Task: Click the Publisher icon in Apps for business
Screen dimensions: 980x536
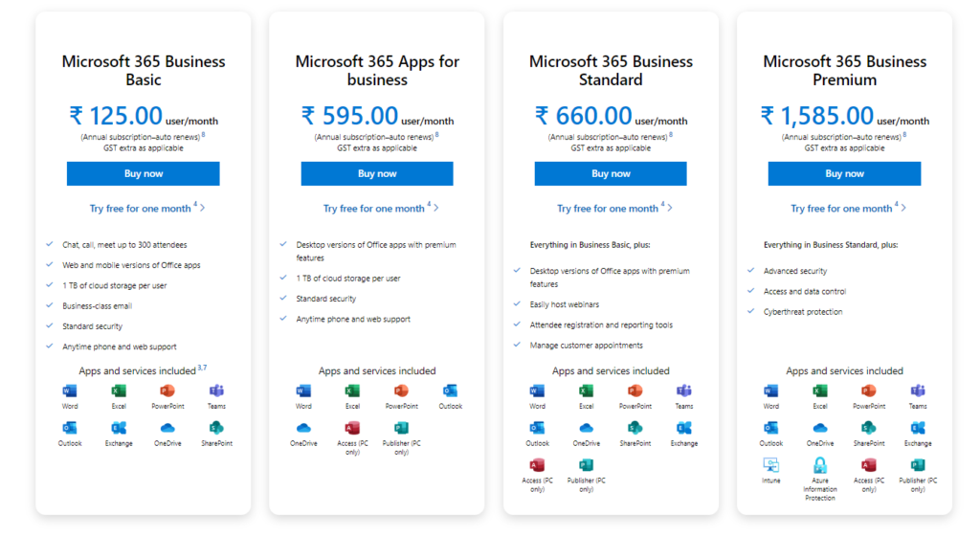Action: 401,428
